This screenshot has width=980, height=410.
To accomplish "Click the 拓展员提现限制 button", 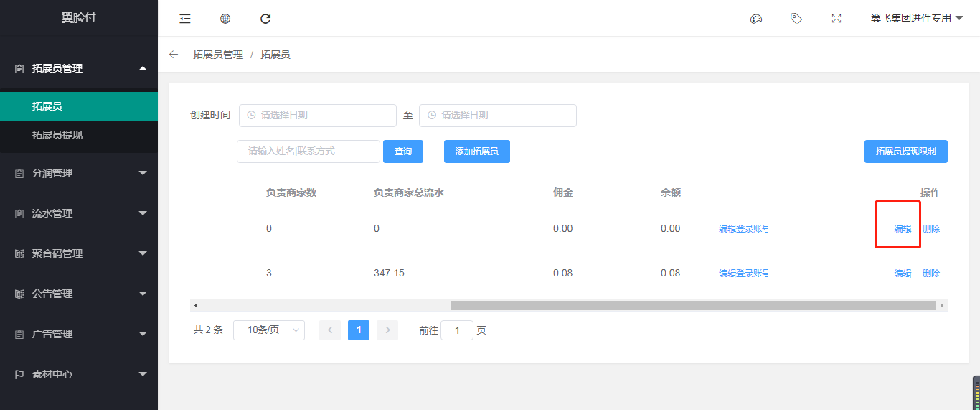I will pos(906,152).
